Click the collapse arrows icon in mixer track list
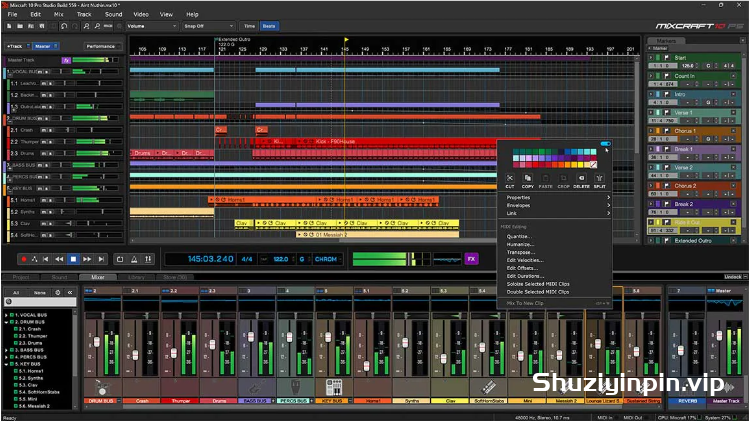The width and height of the screenshot is (750, 421). pos(70,292)
